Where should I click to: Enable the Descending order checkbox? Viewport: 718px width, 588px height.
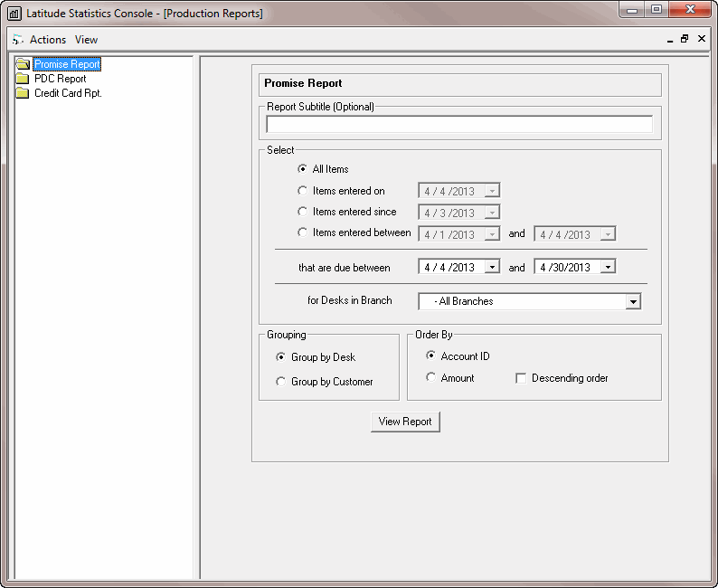521,378
